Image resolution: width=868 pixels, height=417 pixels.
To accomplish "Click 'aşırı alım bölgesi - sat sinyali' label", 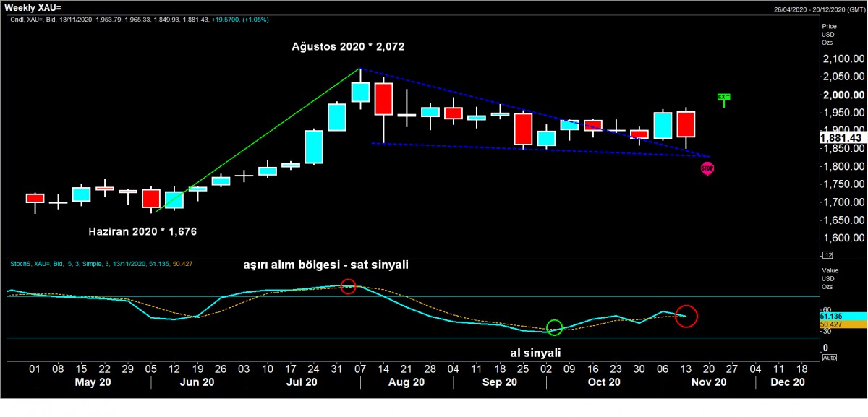I will click(x=326, y=265).
